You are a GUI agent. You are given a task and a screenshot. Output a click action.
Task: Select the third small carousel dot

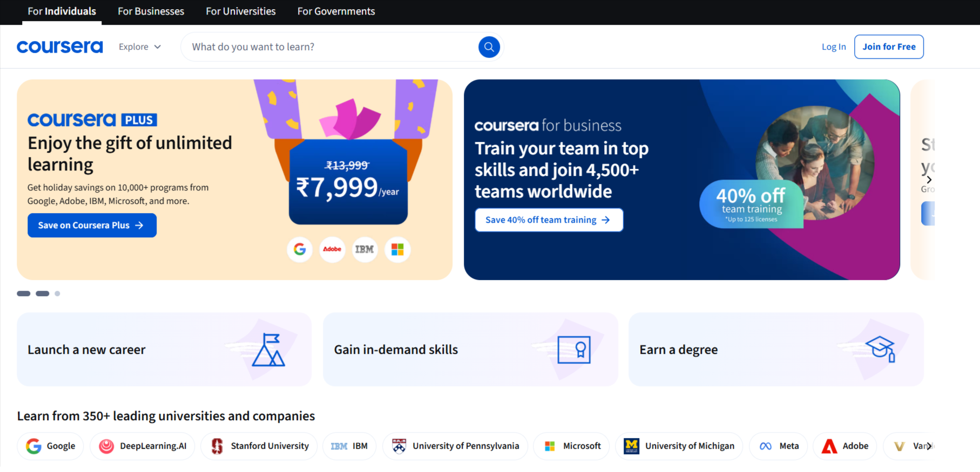click(57, 293)
